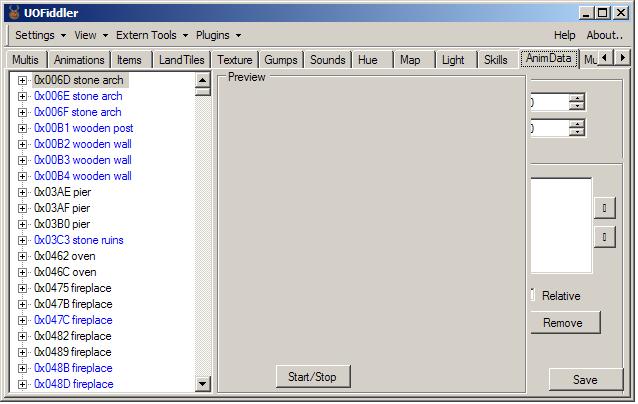Screen dimensions: 638x404
Task: Select 0x048B fireplace entry
Action: (73, 368)
